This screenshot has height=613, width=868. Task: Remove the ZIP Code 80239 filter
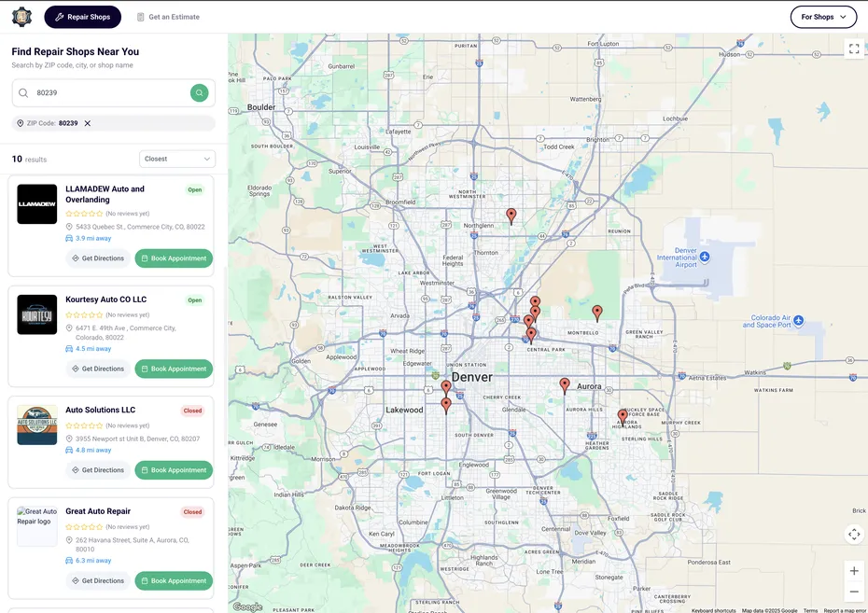[86, 122]
